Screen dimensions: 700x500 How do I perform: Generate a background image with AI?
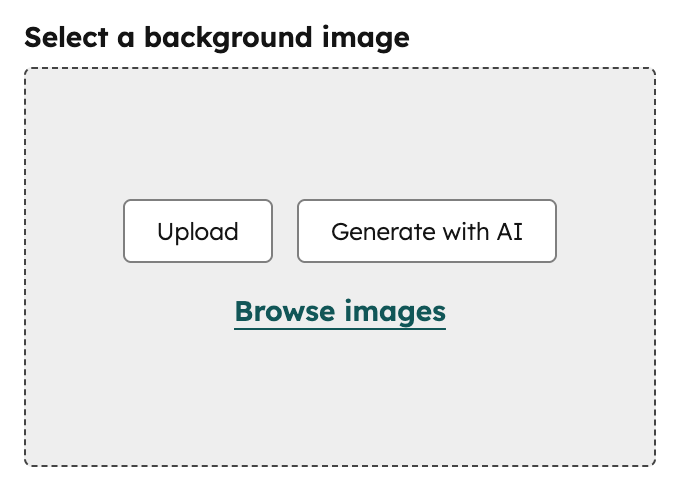click(427, 232)
